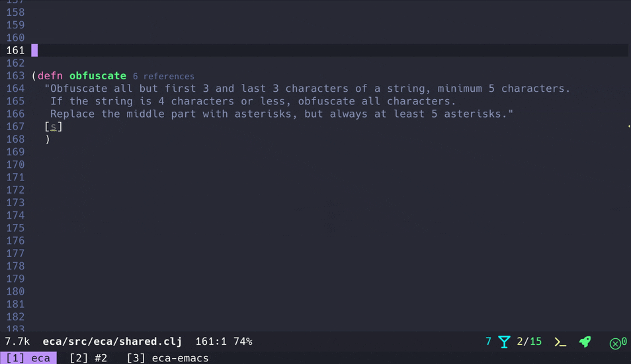Viewport: 631px width, 364px height.
Task: Click the 7.7k file size indicator
Action: click(17, 342)
